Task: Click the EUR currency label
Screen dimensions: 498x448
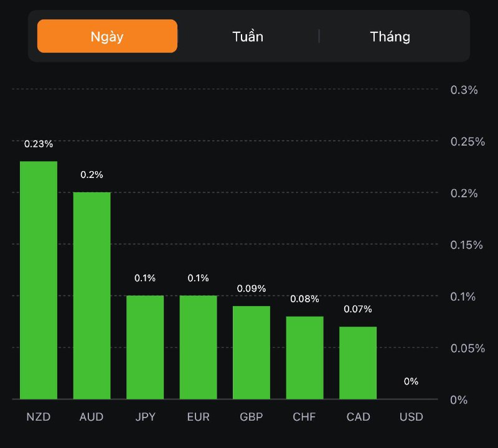Action: (199, 416)
